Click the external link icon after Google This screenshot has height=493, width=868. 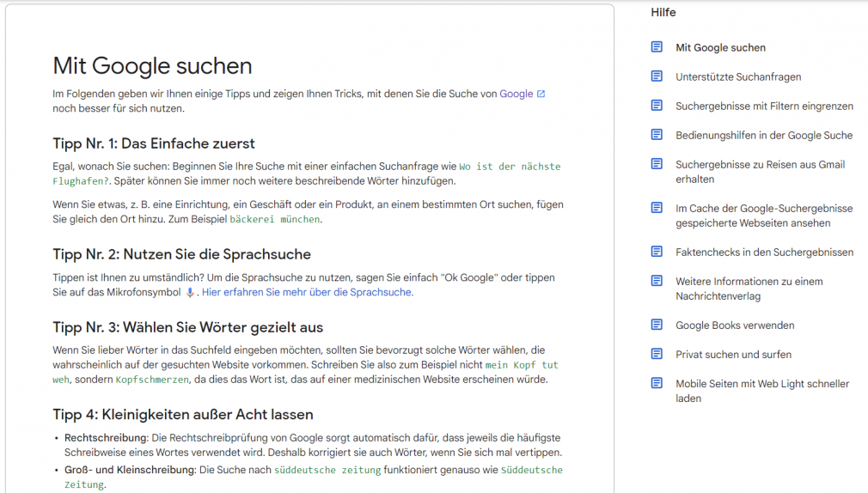tap(541, 94)
